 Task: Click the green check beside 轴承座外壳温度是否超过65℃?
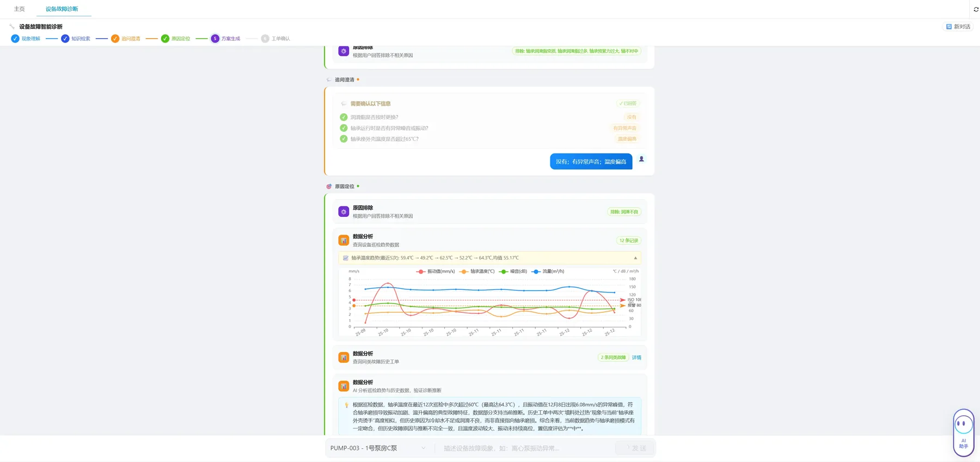click(344, 139)
